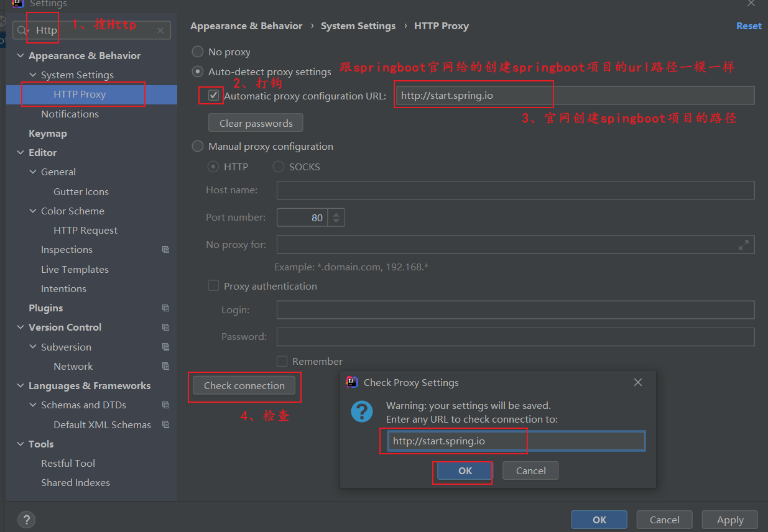Image resolution: width=768 pixels, height=532 pixels.
Task: Confirm with OK in Check Proxy Settings
Action: (x=465, y=471)
